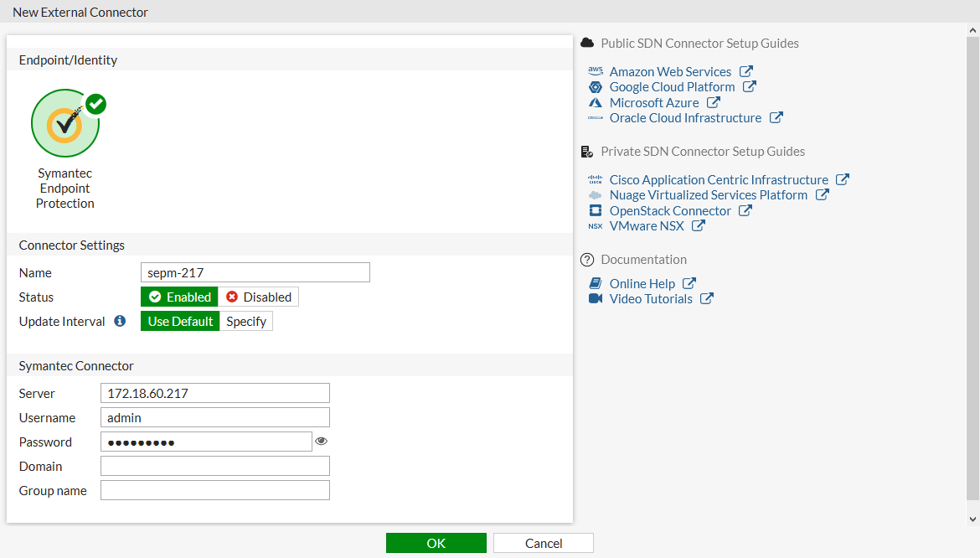Open external link icon beside Nuage Virtualized Services
Image resolution: width=980 pixels, height=558 pixels.
point(823,195)
